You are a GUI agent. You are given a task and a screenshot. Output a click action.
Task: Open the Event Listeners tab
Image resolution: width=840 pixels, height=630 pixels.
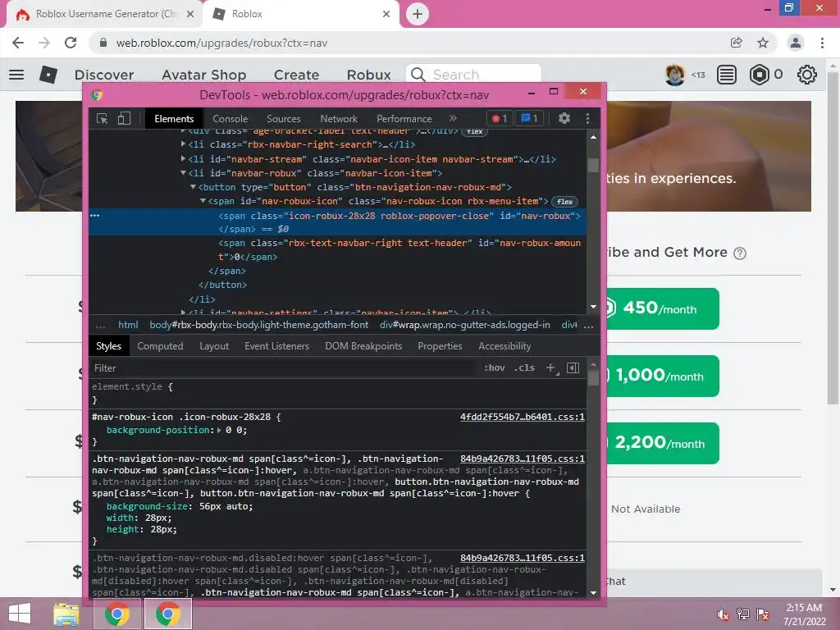(x=277, y=346)
